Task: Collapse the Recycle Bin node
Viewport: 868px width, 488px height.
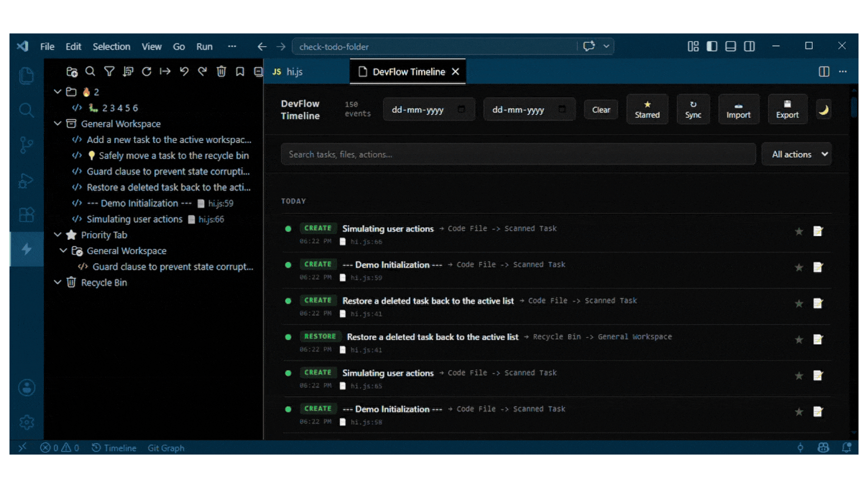Action: point(57,282)
